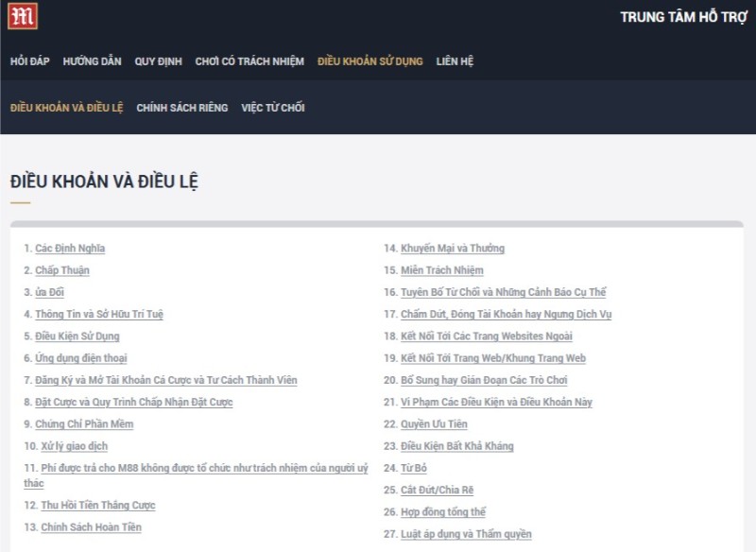The width and height of the screenshot is (756, 552).
Task: Open Chơi Có Trách Nhiệm page
Action: [x=249, y=61]
